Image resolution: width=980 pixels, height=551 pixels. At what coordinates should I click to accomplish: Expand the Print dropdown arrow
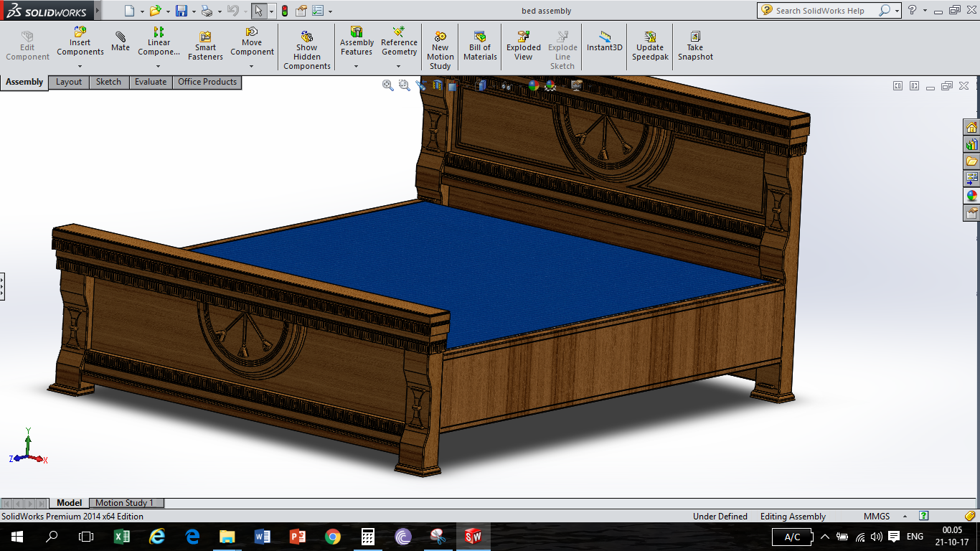pos(219,11)
